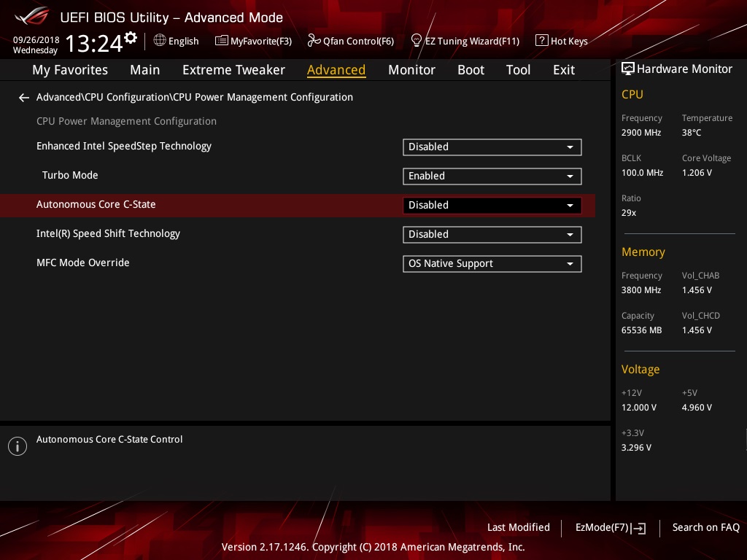The height and width of the screenshot is (560, 747).
Task: Click the 09/26/2018 date text
Action: 36,40
